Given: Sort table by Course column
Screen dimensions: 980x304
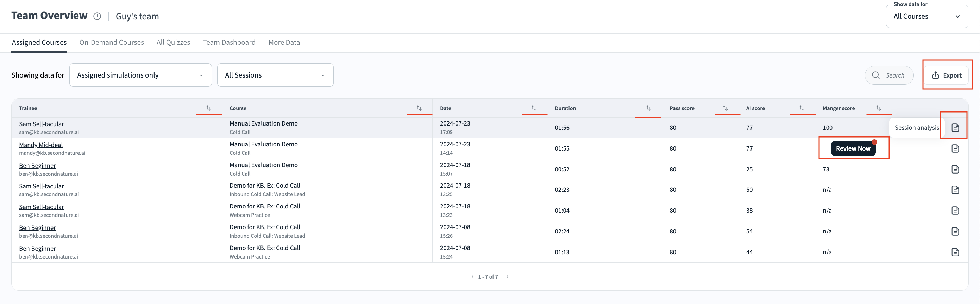Looking at the screenshot, I should point(419,108).
